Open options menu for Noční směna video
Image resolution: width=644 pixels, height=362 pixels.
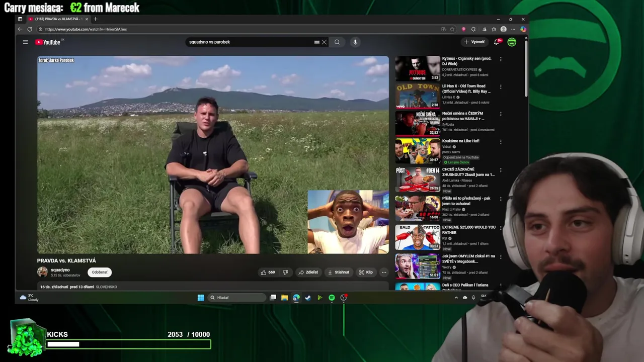click(501, 114)
